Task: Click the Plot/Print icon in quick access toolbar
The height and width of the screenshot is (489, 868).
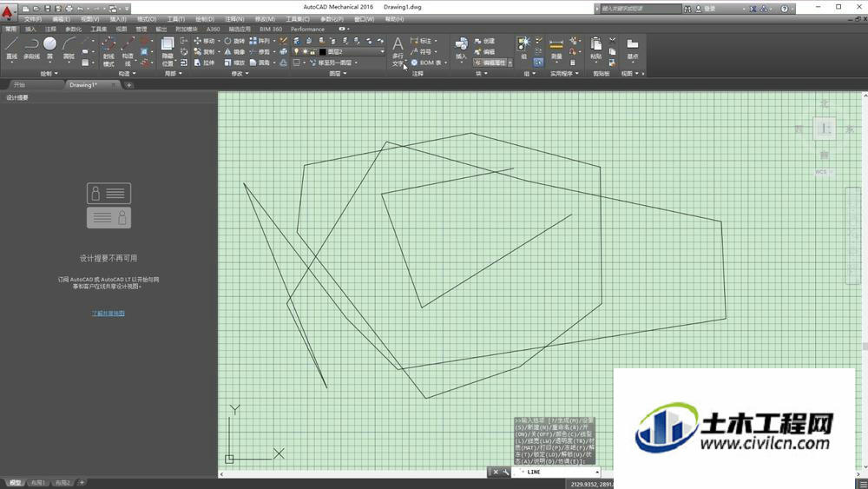Action: 69,9
